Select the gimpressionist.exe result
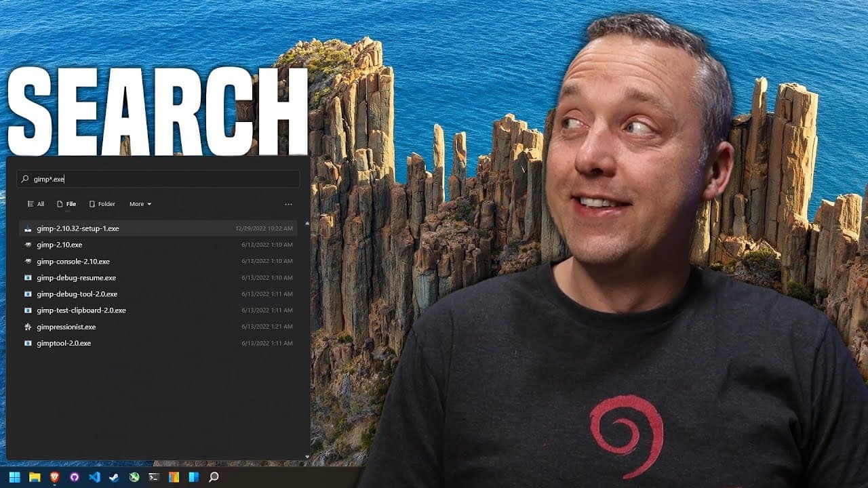Viewport: 868px width, 488px height. tap(158, 327)
